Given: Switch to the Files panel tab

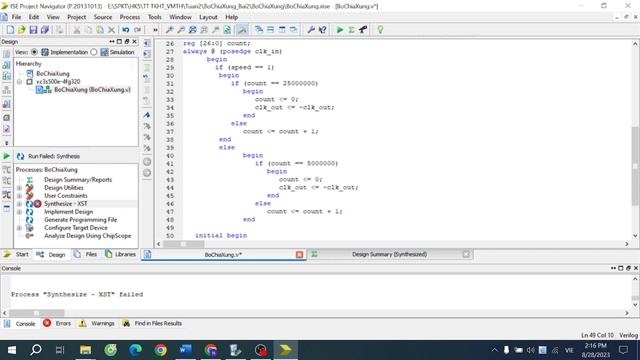Looking at the screenshot, I should (86, 254).
